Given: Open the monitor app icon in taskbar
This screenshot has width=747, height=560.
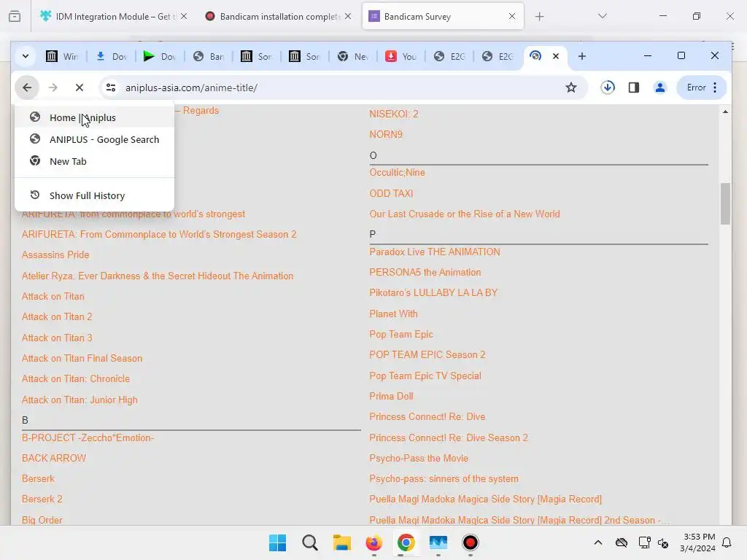Looking at the screenshot, I should [438, 542].
